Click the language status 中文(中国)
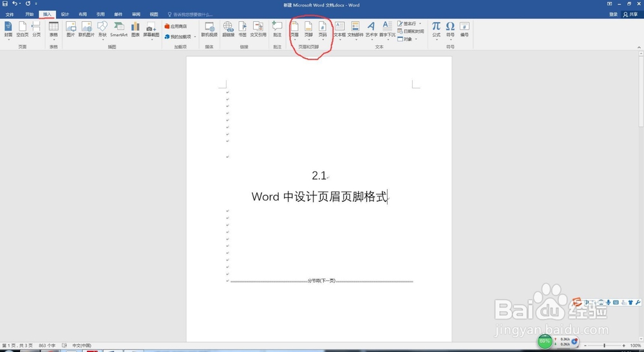The width and height of the screenshot is (644, 352). 82,346
